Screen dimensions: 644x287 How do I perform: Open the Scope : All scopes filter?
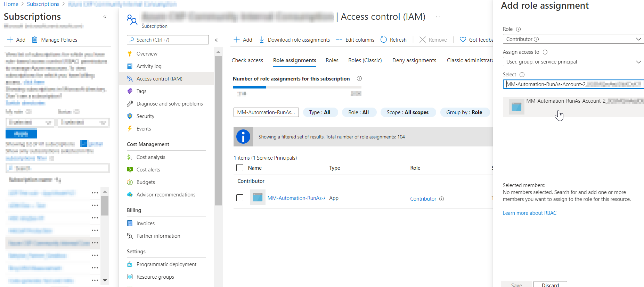coord(408,112)
